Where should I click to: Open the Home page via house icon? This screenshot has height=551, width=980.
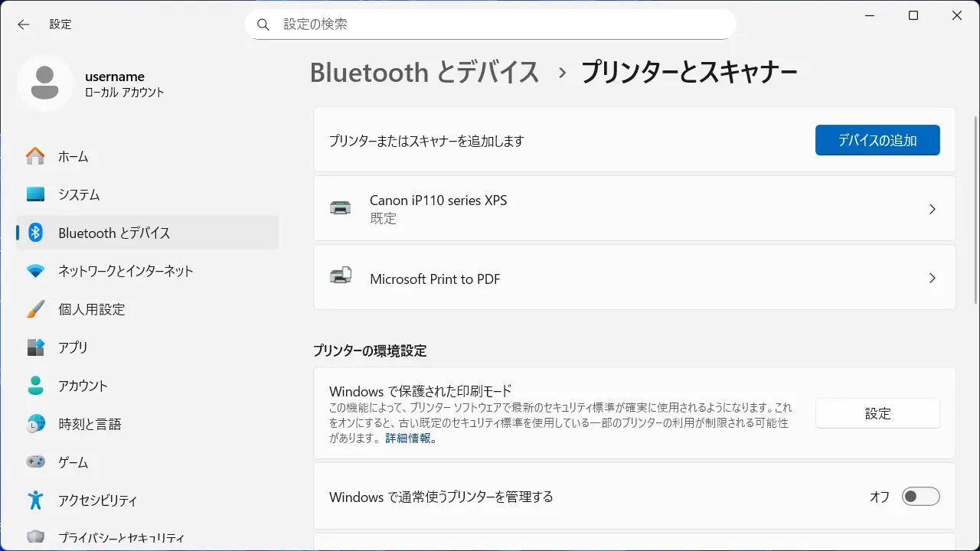[x=35, y=156]
